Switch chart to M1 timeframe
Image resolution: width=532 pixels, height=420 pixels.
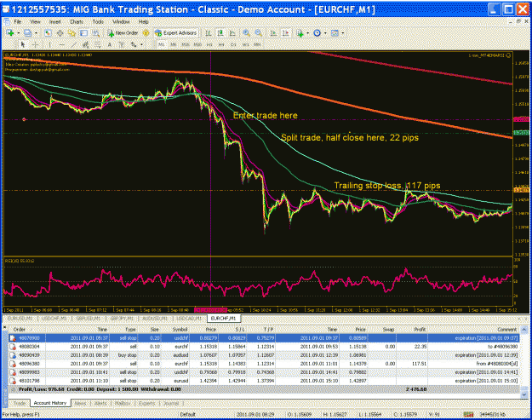coord(161,44)
